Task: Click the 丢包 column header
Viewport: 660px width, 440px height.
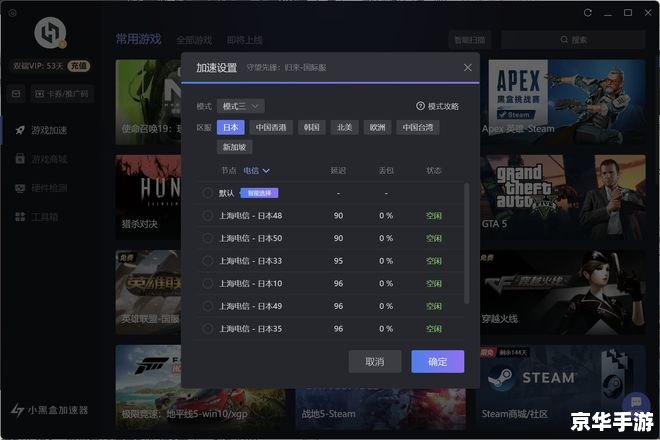Action: [x=386, y=171]
